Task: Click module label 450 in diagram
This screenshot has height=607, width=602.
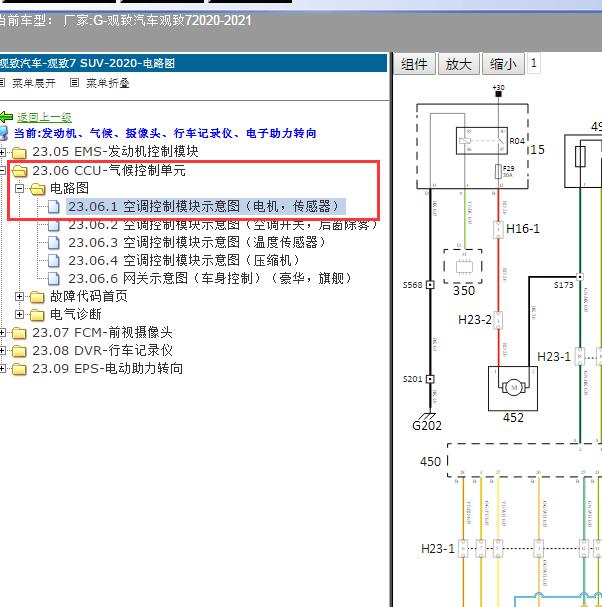Action: [x=430, y=461]
